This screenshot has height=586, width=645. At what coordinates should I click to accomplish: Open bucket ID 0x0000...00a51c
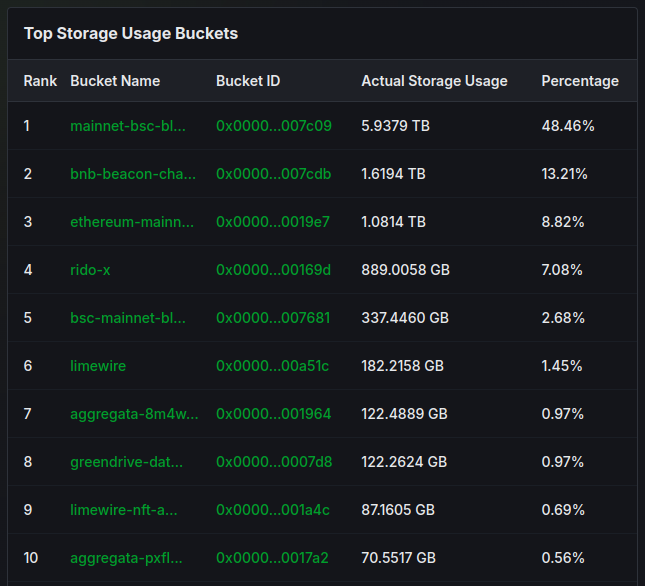(272, 366)
